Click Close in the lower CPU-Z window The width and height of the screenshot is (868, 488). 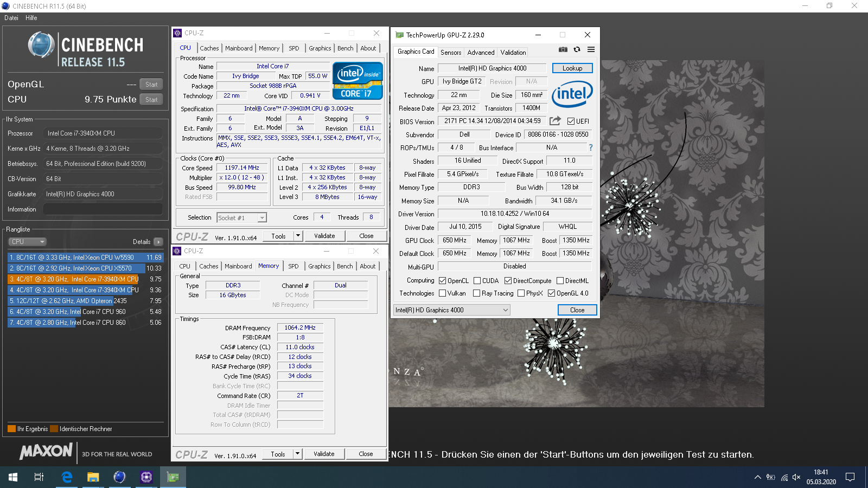point(366,454)
